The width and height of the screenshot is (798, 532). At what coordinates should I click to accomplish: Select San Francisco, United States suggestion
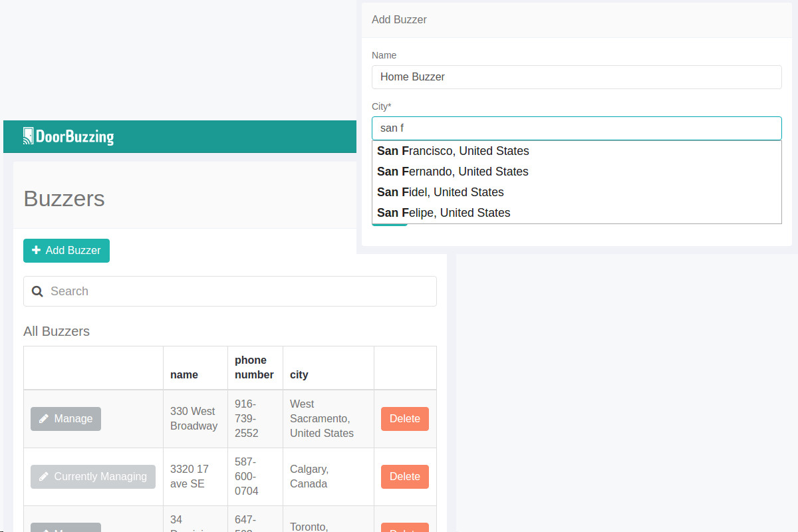[453, 151]
